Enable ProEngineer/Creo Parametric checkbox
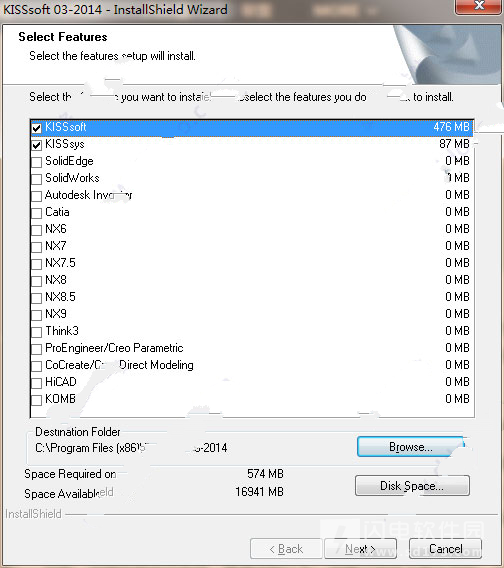Viewport: 504px width, 568px height. (36, 349)
